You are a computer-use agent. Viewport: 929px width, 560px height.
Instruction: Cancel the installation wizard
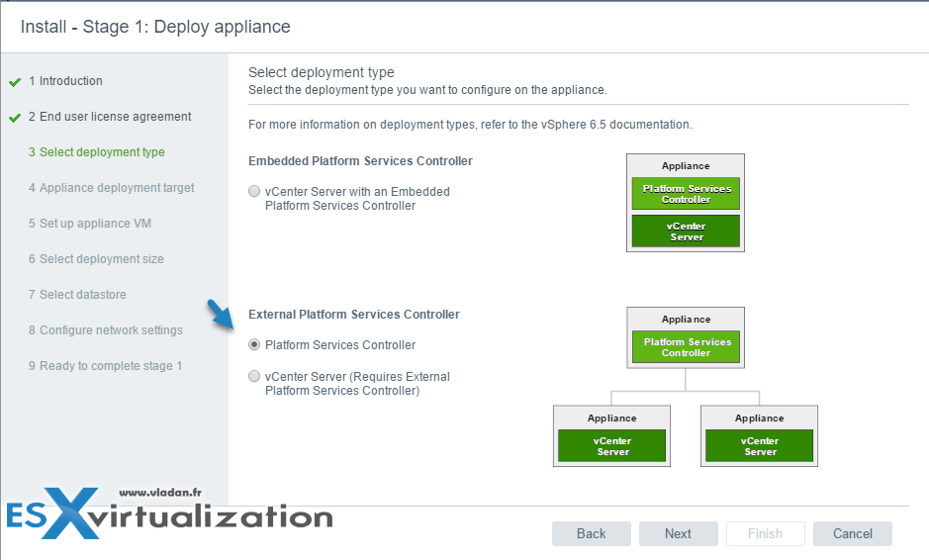(853, 534)
